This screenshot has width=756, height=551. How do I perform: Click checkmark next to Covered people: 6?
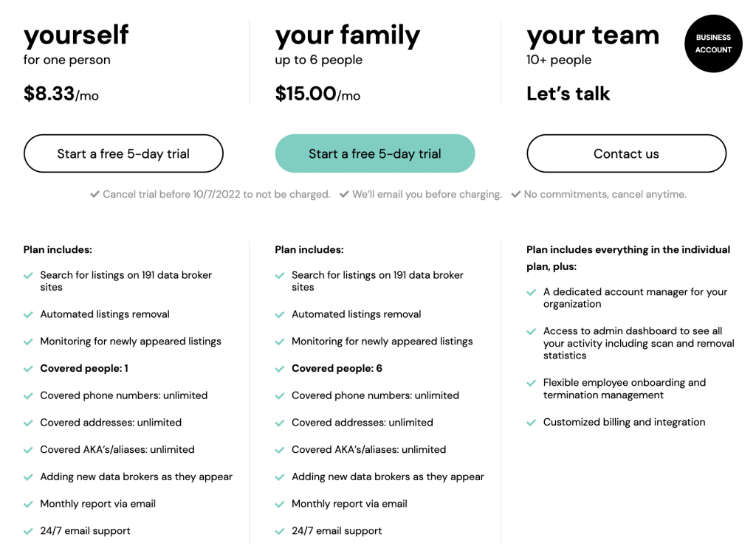(280, 369)
